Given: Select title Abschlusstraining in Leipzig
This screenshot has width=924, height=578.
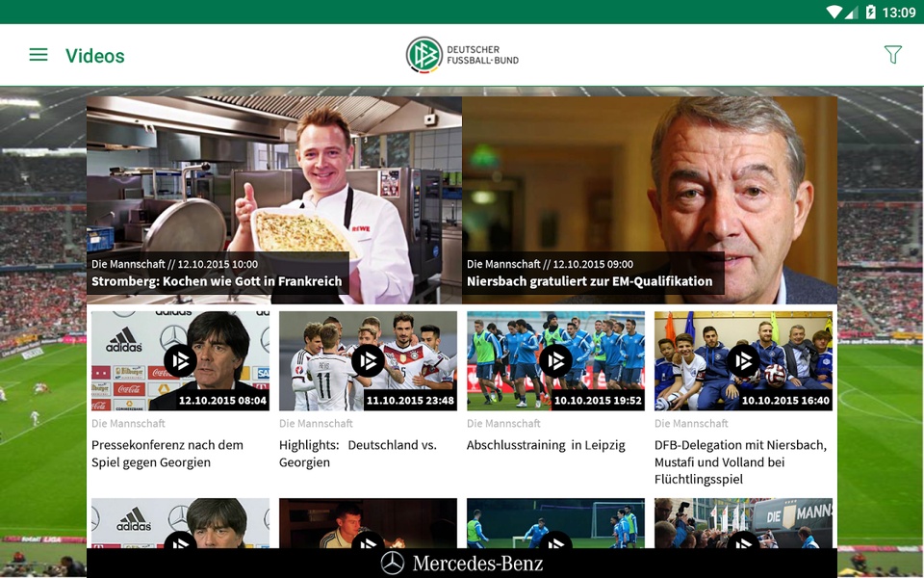Looking at the screenshot, I should 546,445.
